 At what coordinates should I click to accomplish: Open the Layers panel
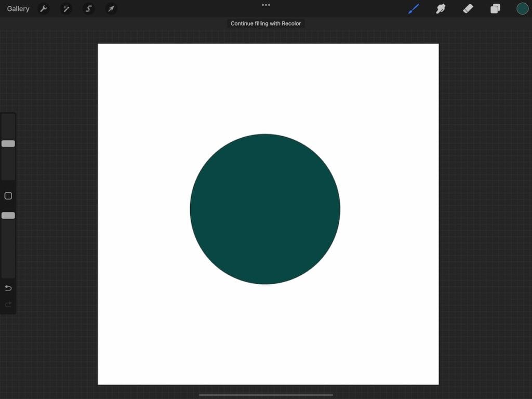pyautogui.click(x=495, y=8)
